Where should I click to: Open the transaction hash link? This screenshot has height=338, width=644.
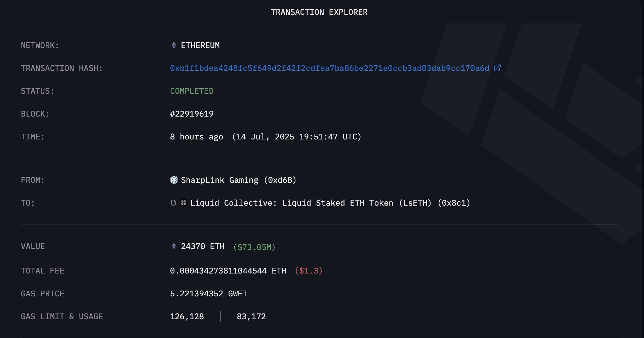click(x=330, y=68)
